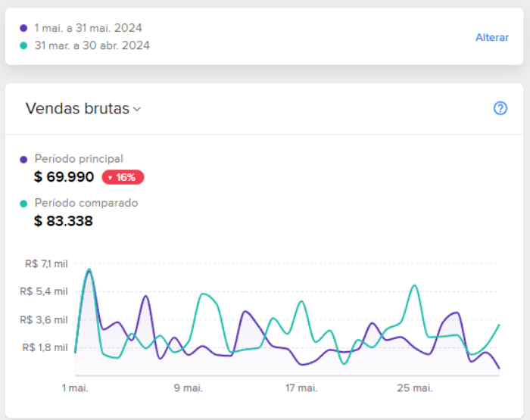Click the date range 31 mar. a 30 abr. 2024
This screenshot has width=530, height=420.
92,45
